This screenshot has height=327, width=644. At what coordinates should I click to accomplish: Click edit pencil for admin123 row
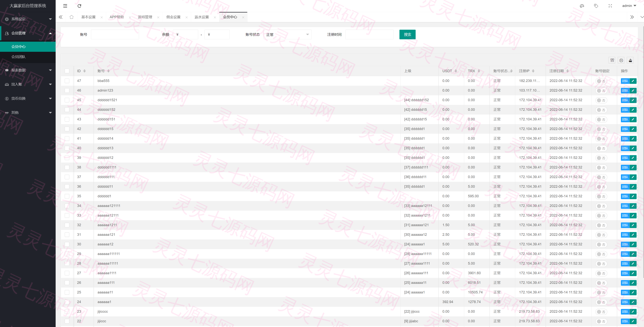click(x=633, y=91)
